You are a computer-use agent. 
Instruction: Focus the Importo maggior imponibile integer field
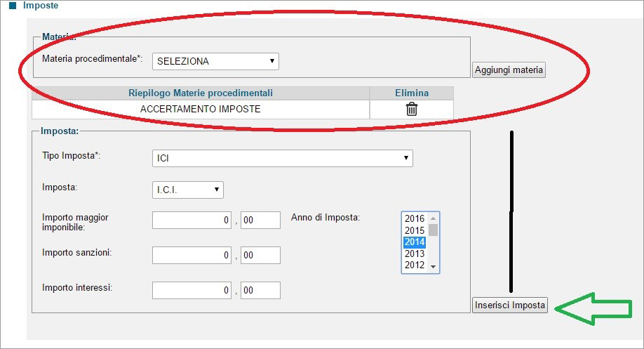(x=192, y=220)
